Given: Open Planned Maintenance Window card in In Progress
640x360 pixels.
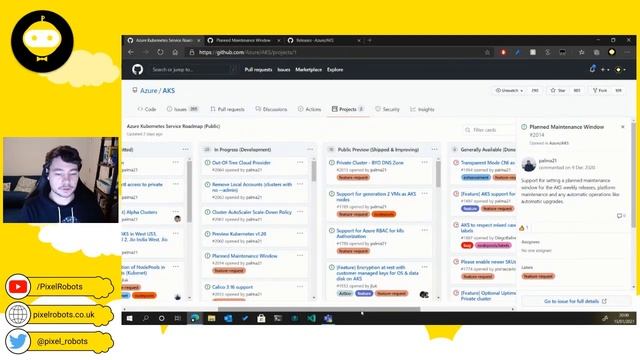Looking at the screenshot, I should click(244, 256).
